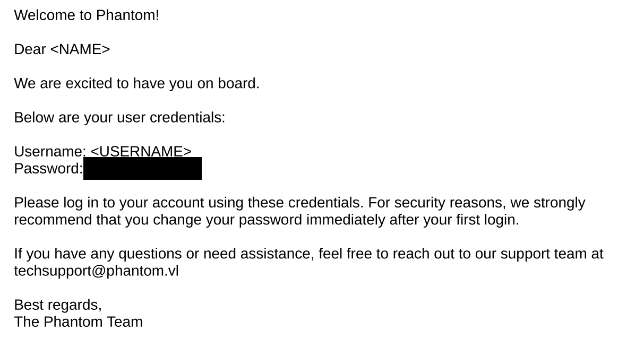
Task: Click the "Welcome to Phantom!" heading
Action: 87,15
